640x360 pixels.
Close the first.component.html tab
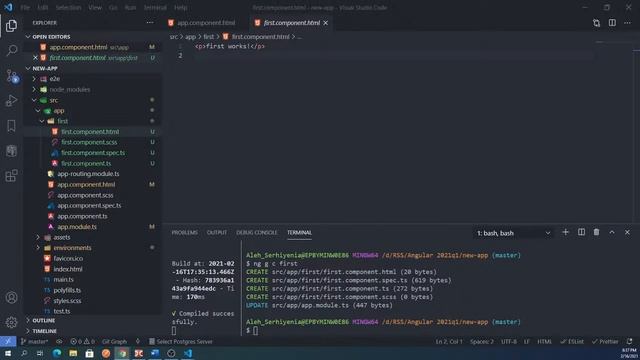[x=325, y=23]
